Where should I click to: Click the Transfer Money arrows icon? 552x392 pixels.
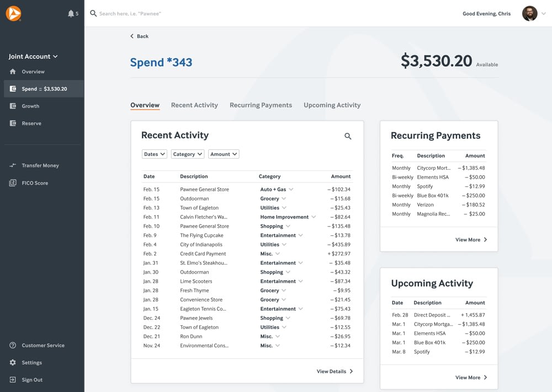point(13,165)
